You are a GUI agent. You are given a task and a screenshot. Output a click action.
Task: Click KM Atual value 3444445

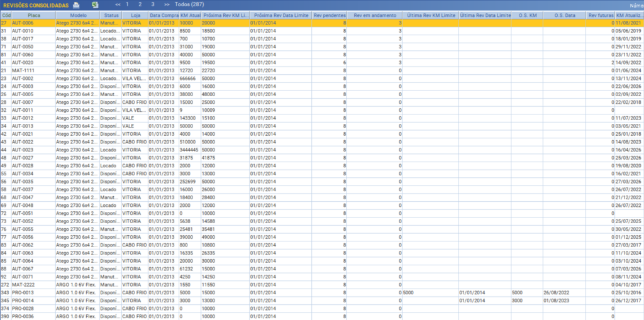(190, 150)
